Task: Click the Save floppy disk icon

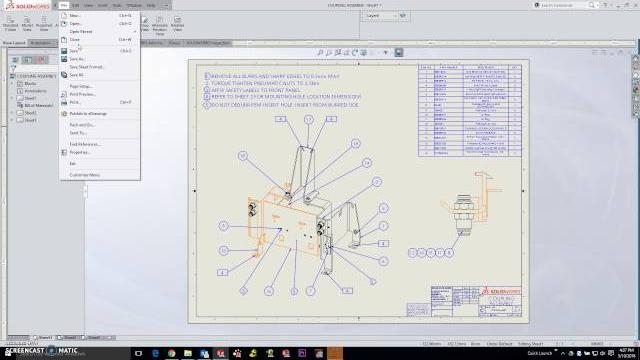Action: pos(64,51)
